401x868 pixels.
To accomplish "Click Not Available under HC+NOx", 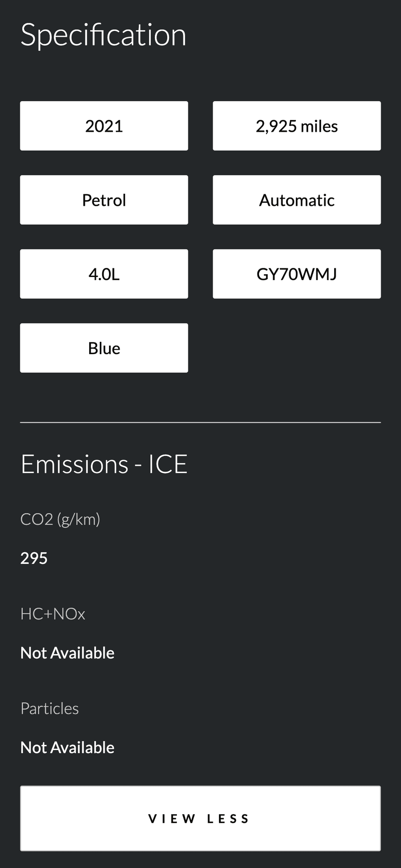I will pyautogui.click(x=67, y=652).
